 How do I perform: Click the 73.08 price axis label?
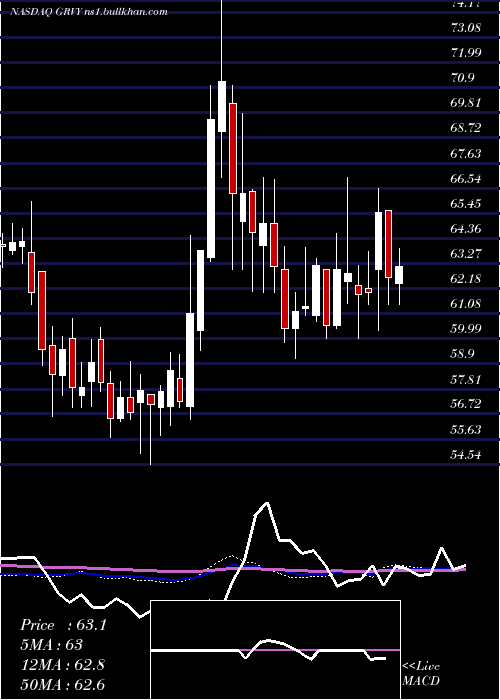pos(466,28)
